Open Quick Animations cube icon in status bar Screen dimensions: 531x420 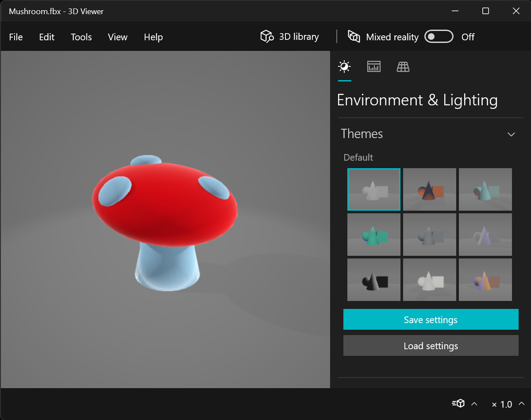(x=458, y=403)
